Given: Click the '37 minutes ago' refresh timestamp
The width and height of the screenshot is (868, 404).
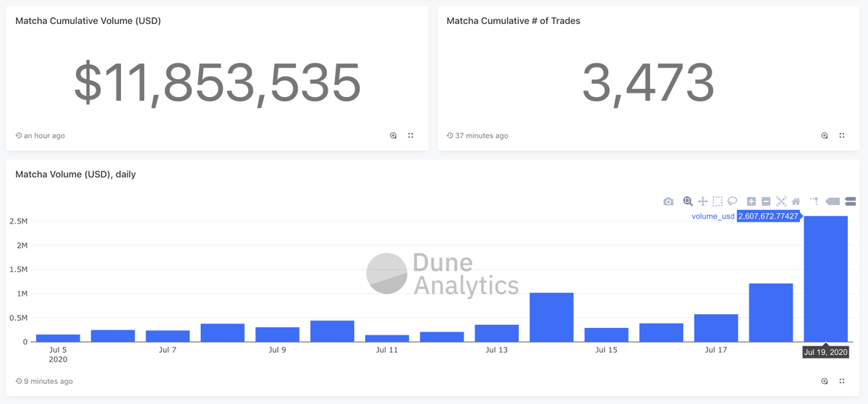Looking at the screenshot, I should point(477,135).
